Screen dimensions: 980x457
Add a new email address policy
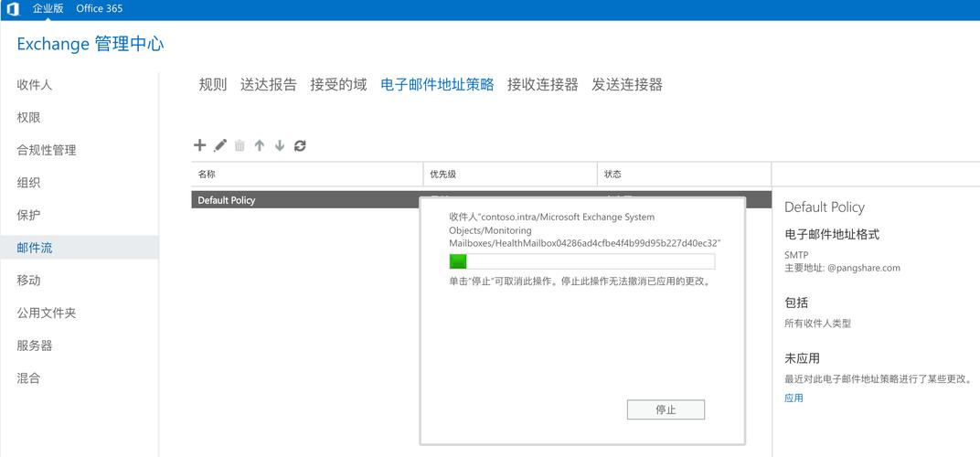[x=199, y=145]
